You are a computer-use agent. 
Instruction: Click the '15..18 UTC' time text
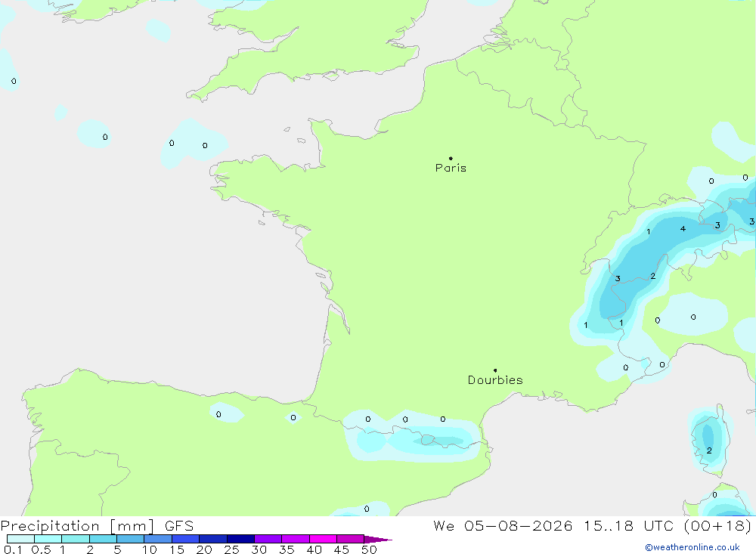tap(628, 526)
